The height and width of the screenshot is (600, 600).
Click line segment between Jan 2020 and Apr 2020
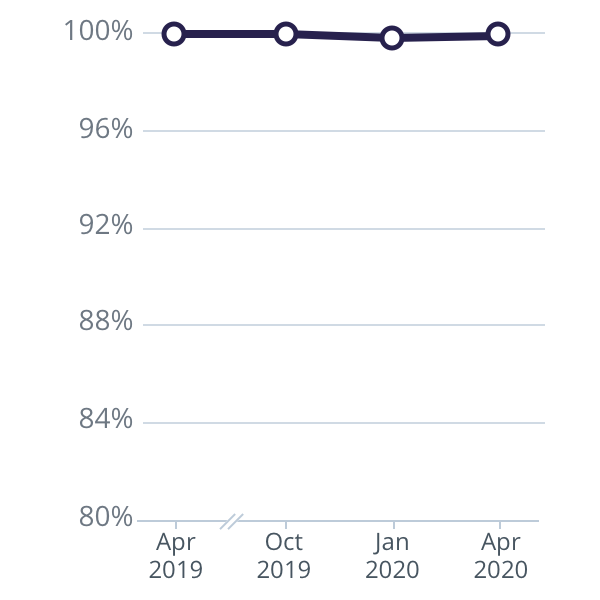click(x=445, y=36)
